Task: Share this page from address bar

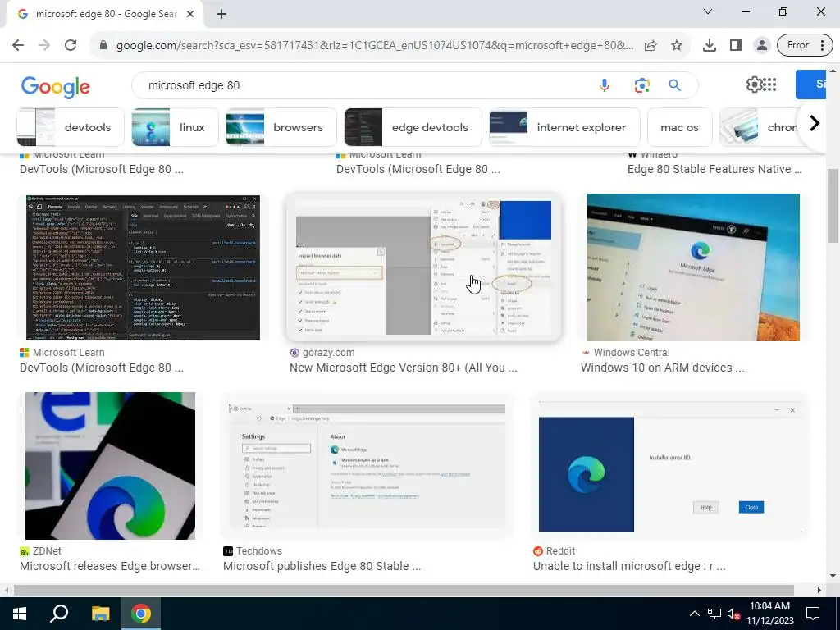Action: pos(651,46)
